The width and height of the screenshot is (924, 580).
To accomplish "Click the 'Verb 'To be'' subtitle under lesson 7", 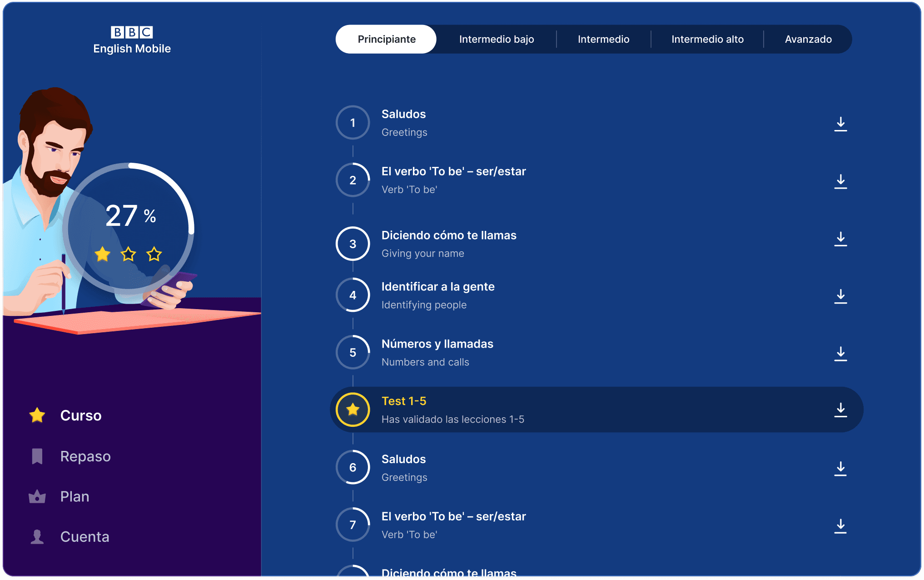I will click(409, 535).
